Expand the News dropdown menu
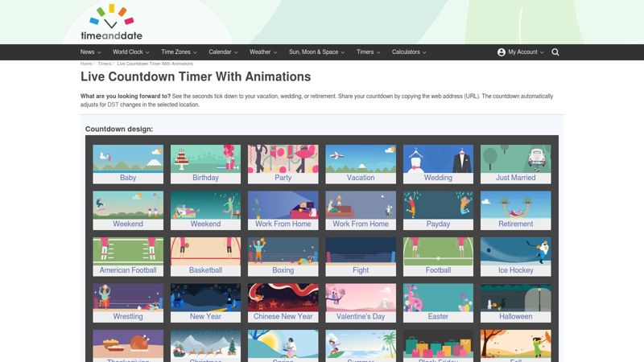The height and width of the screenshot is (362, 644). coord(90,52)
